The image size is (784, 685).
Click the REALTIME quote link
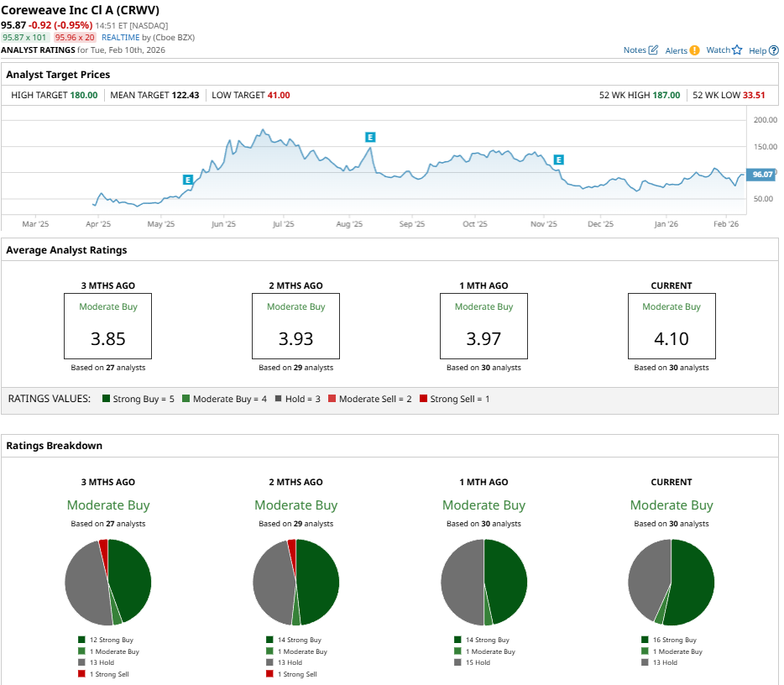pyautogui.click(x=120, y=38)
